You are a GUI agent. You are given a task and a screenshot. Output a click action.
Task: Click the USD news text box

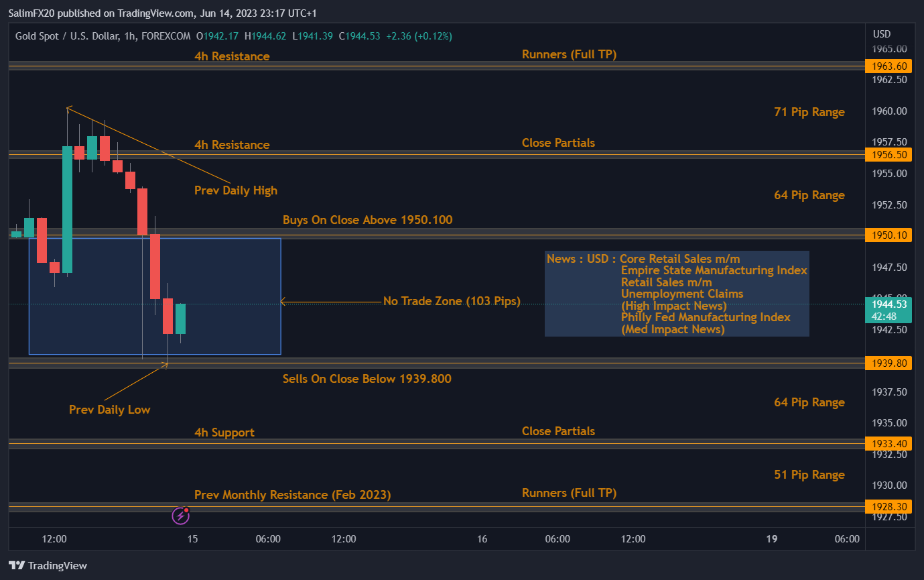click(677, 294)
